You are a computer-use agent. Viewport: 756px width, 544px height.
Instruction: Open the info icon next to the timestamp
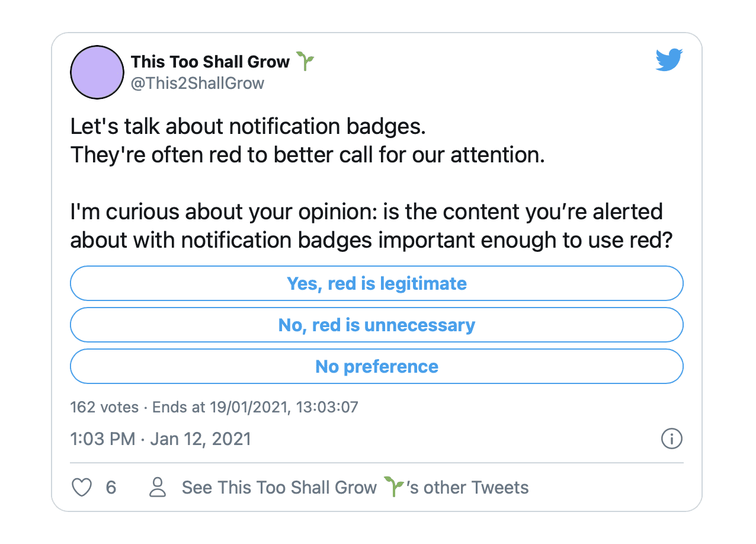(x=672, y=439)
